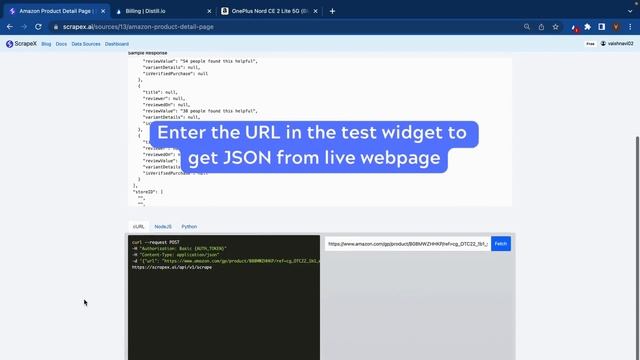The width and height of the screenshot is (640, 360).
Task: Switch to the Amazon Product Detail Page tab
Action: tap(55, 11)
